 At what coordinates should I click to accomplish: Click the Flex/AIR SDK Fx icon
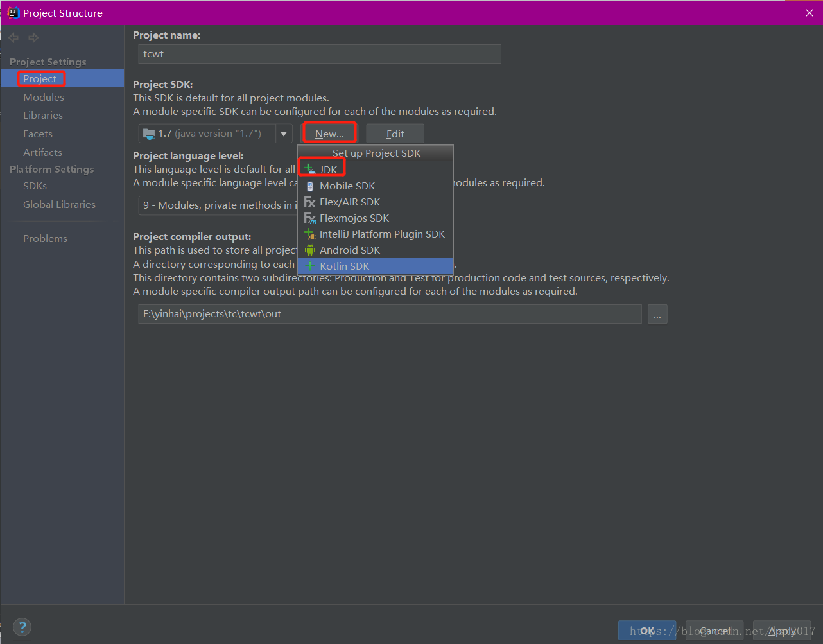pyautogui.click(x=310, y=202)
